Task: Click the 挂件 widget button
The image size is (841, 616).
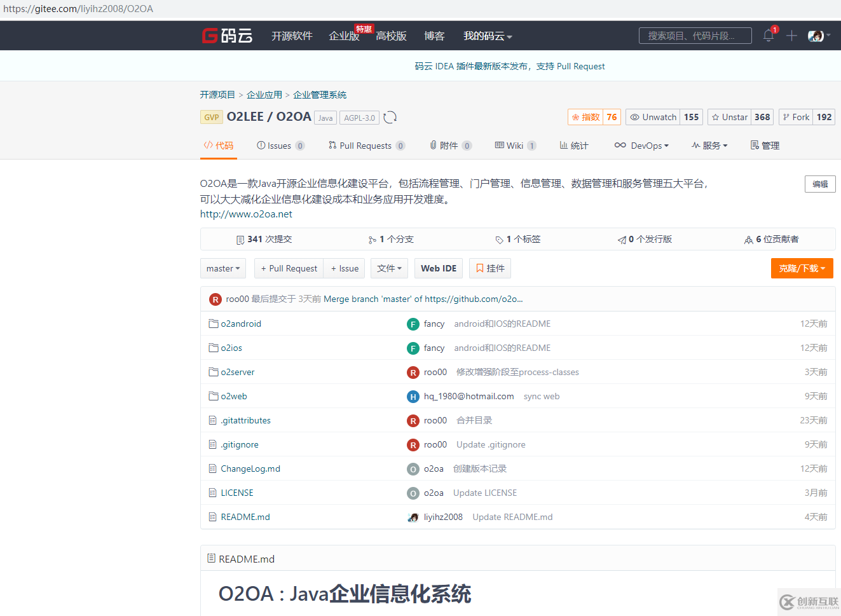Action: [490, 268]
